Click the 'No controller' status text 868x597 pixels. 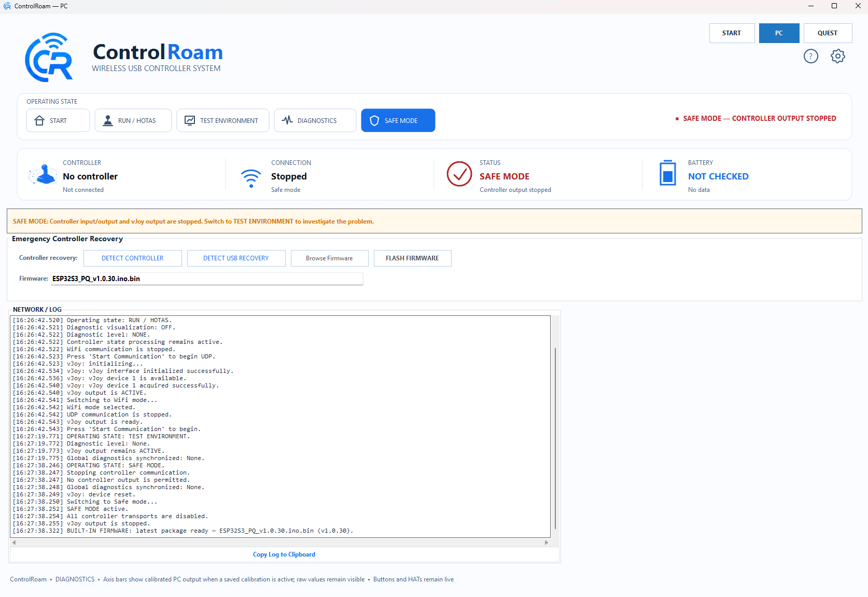(90, 176)
